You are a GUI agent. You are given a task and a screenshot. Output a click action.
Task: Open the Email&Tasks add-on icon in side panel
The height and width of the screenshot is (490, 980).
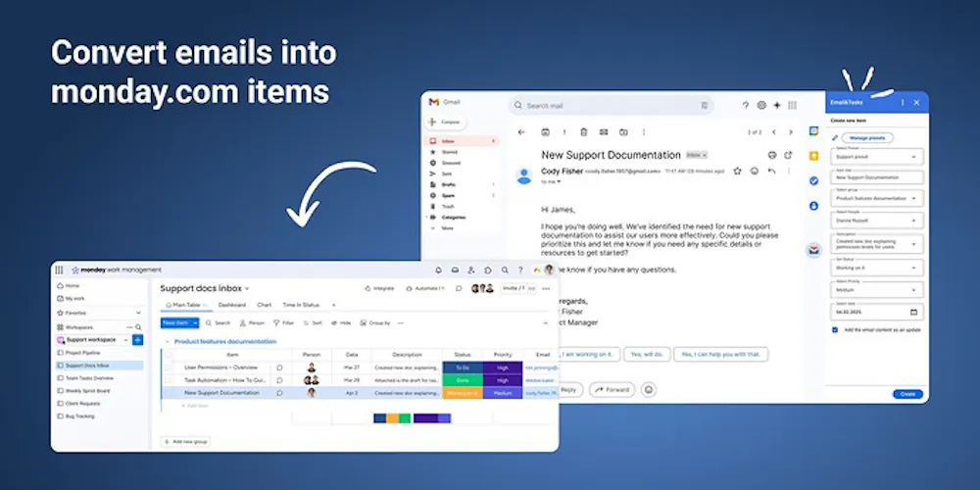point(813,251)
